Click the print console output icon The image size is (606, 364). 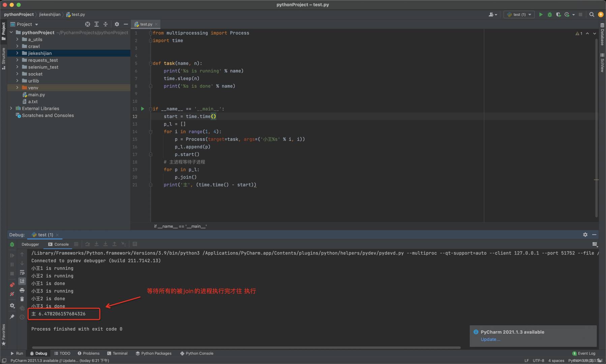click(x=22, y=290)
